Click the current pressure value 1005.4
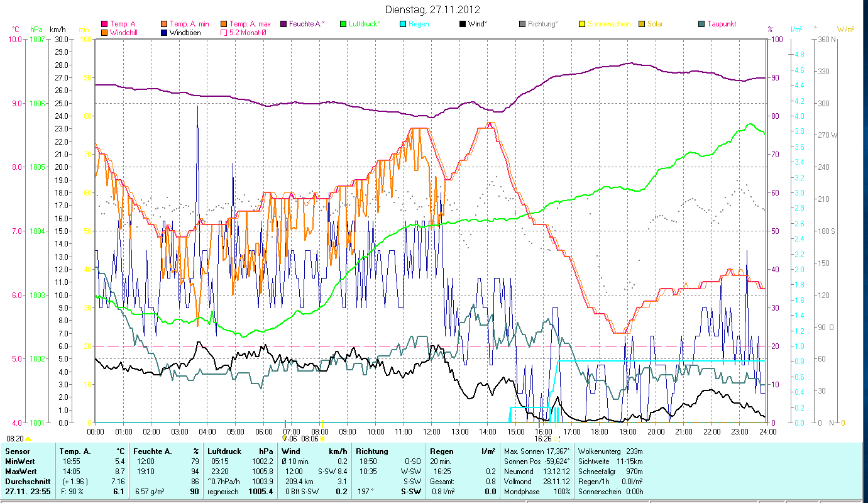 point(260,492)
